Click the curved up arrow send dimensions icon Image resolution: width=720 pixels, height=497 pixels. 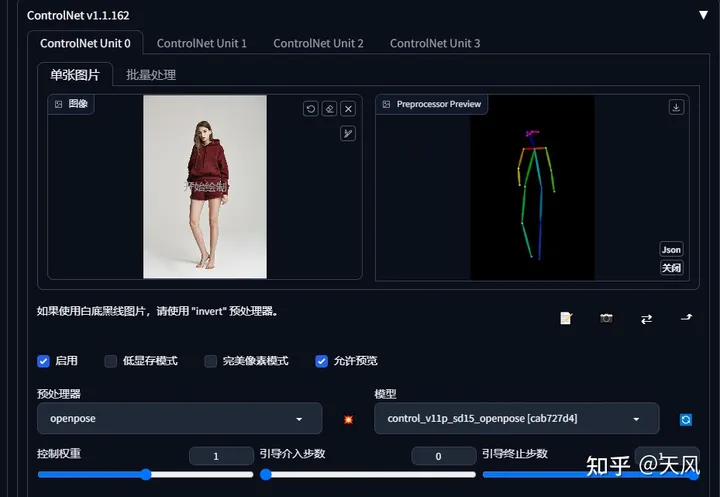pyautogui.click(x=686, y=318)
